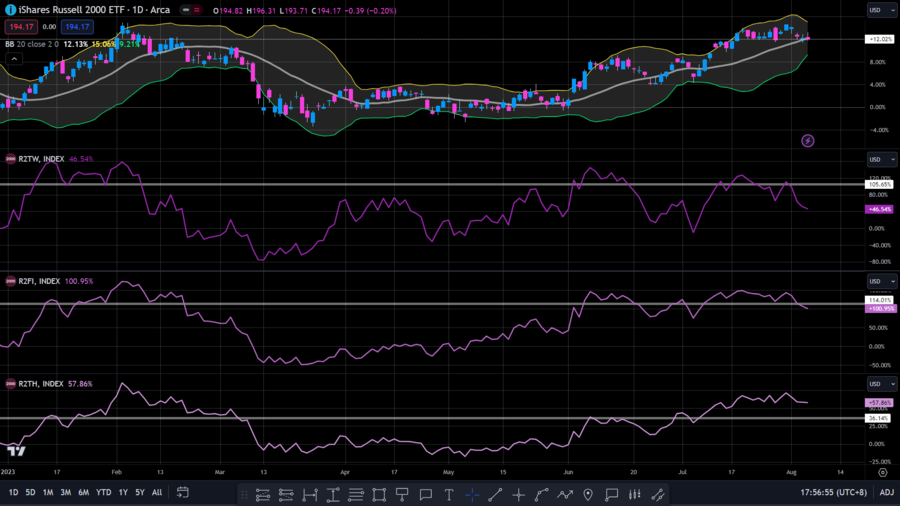
Task: Toggle ADJ adjusted data button
Action: coord(887,492)
